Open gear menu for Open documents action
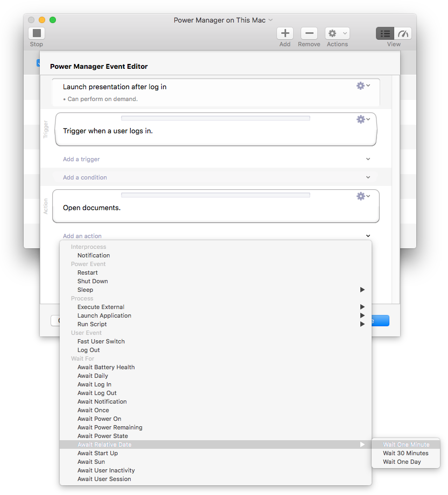The image size is (448, 495). 363,196
